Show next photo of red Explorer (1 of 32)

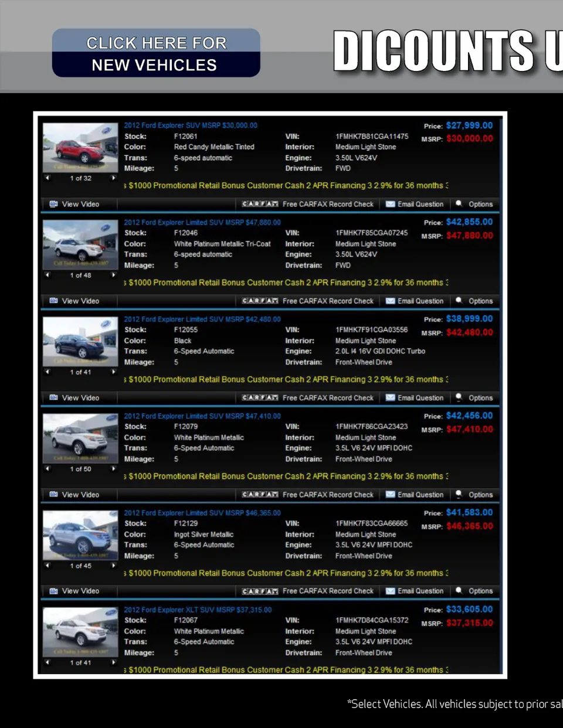click(113, 178)
